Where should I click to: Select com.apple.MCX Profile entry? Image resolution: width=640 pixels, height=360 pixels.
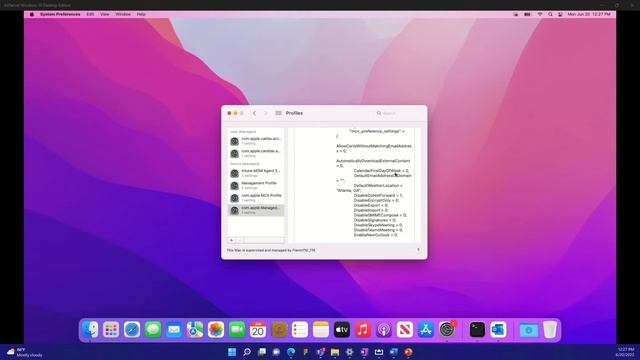click(x=256, y=198)
